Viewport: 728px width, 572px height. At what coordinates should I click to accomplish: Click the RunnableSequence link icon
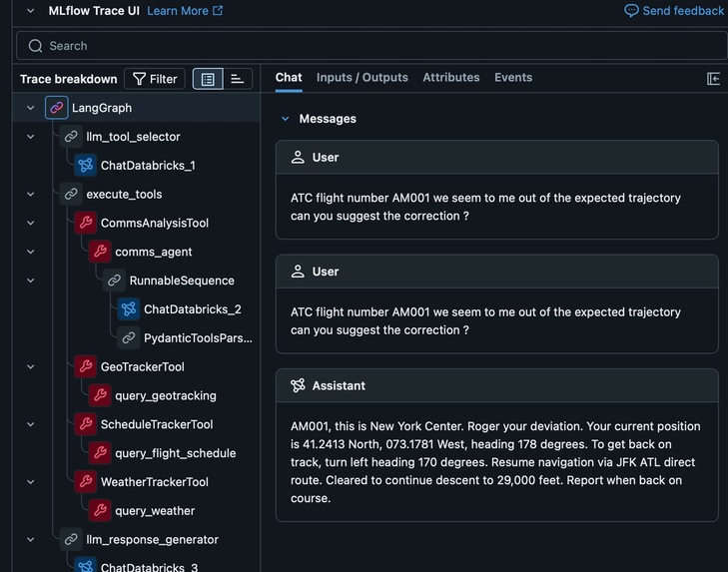114,281
